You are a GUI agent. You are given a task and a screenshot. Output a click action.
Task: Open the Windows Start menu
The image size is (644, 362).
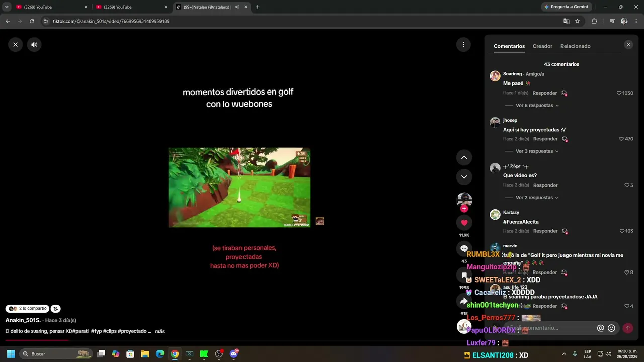[x=11, y=354]
